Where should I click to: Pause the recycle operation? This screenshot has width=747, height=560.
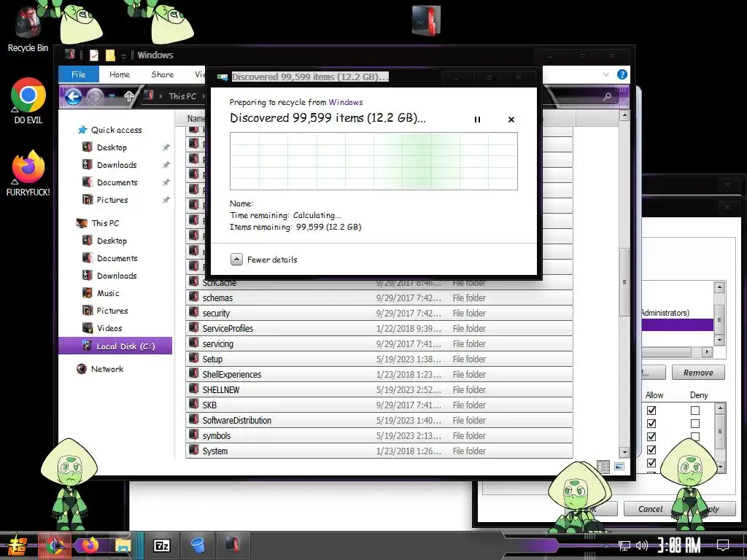477,120
